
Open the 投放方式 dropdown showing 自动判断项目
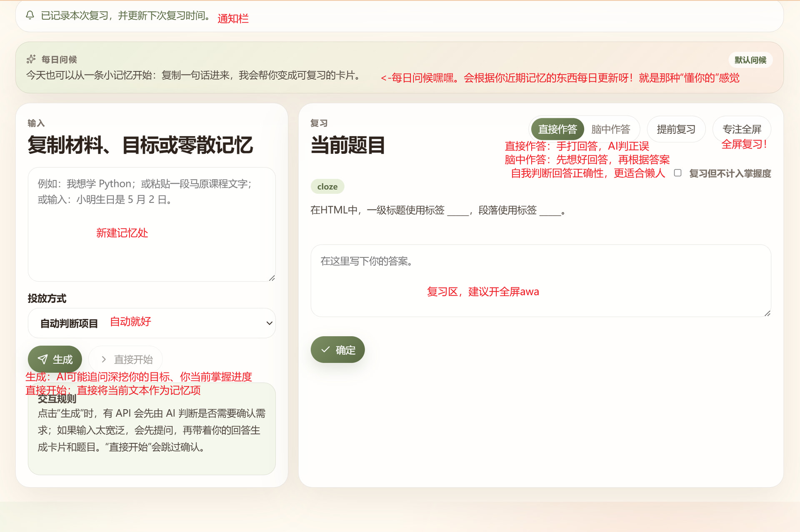152,323
